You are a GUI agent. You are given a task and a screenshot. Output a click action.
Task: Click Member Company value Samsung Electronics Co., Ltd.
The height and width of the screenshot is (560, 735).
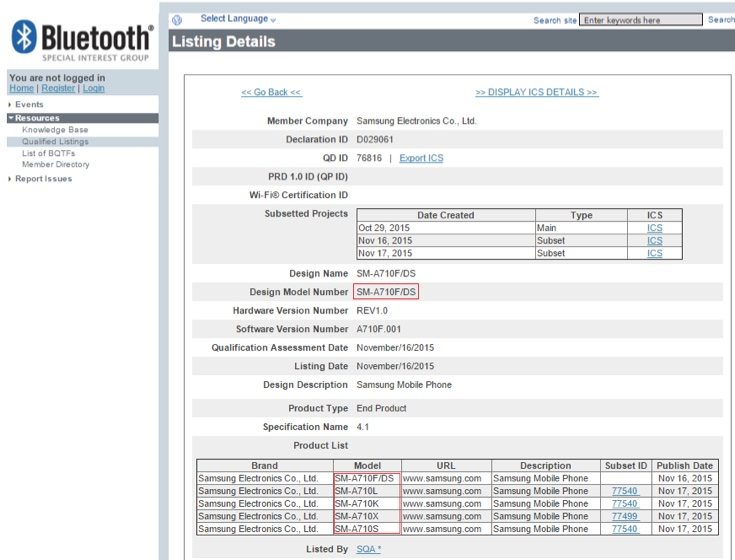416,121
